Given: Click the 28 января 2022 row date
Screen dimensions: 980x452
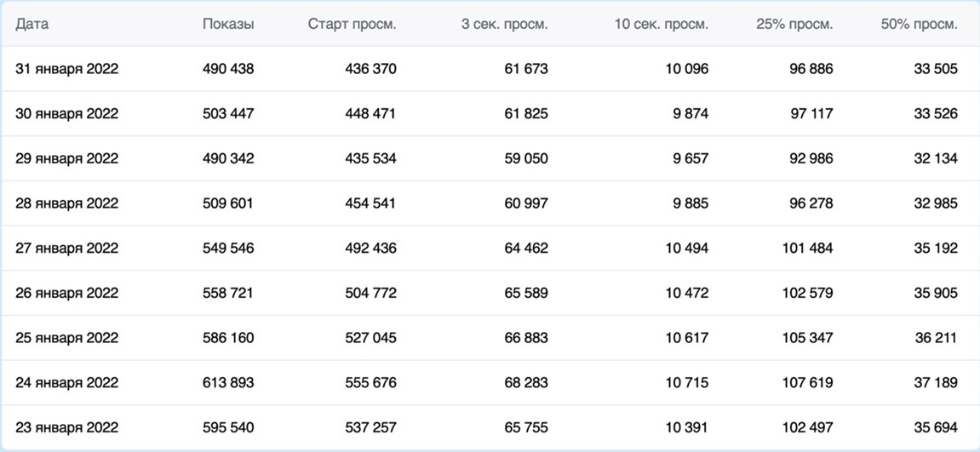Looking at the screenshot, I should point(66,203).
